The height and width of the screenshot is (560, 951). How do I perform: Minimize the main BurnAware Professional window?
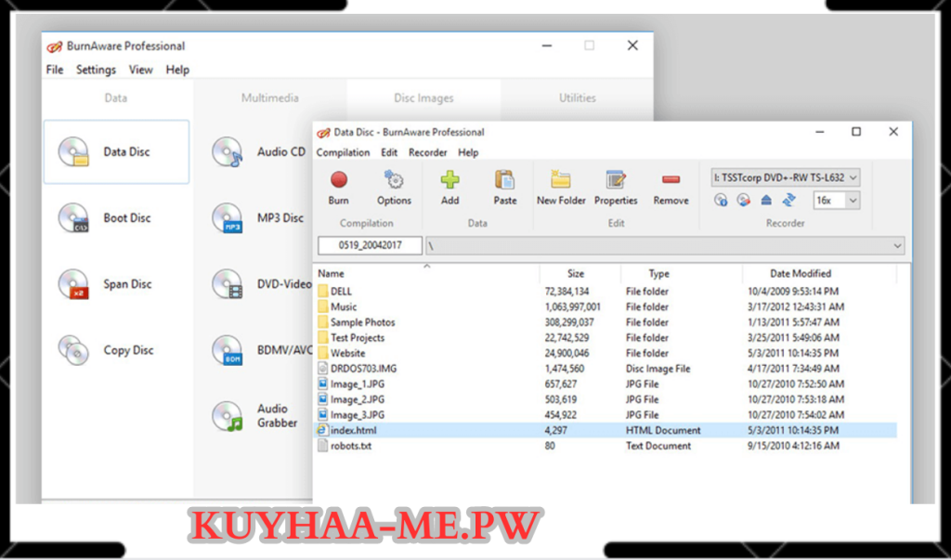point(546,46)
